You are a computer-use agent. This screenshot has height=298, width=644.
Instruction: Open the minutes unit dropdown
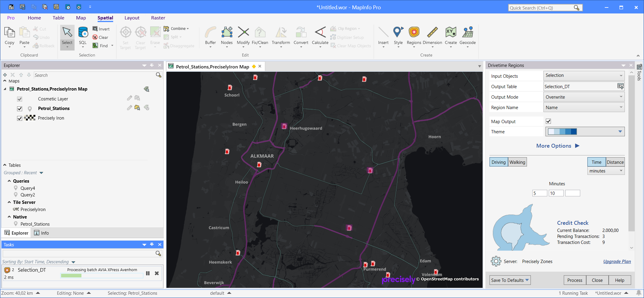click(606, 171)
